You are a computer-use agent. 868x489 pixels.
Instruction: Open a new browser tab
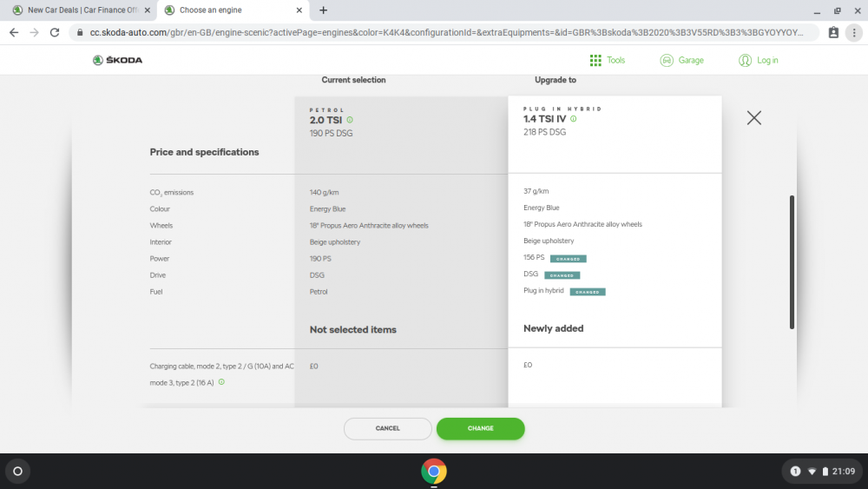pyautogui.click(x=323, y=10)
